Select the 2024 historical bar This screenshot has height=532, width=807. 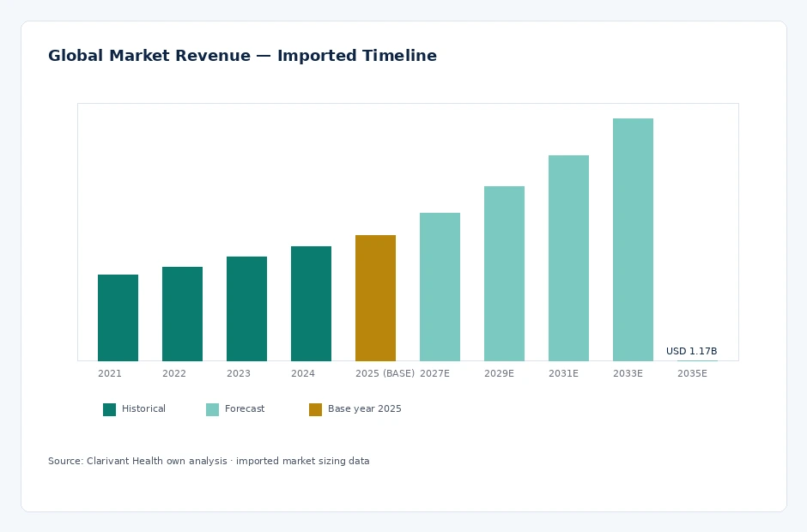(311, 304)
